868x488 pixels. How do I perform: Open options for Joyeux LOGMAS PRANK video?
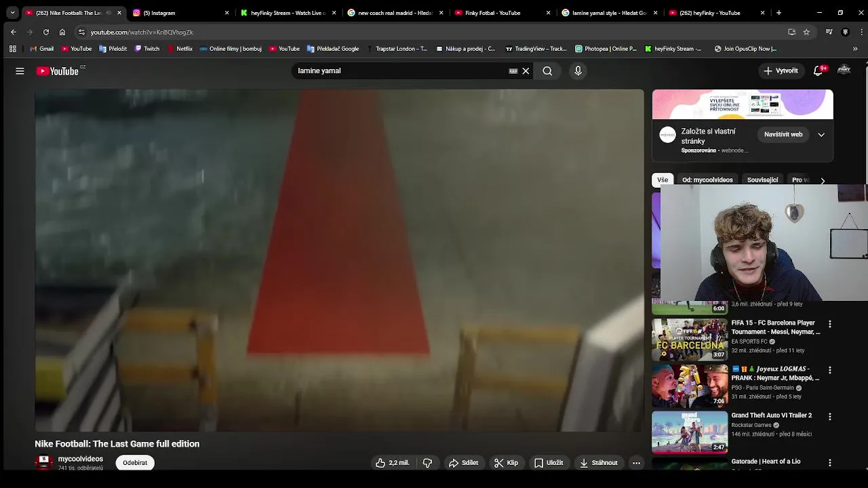pyautogui.click(x=829, y=371)
